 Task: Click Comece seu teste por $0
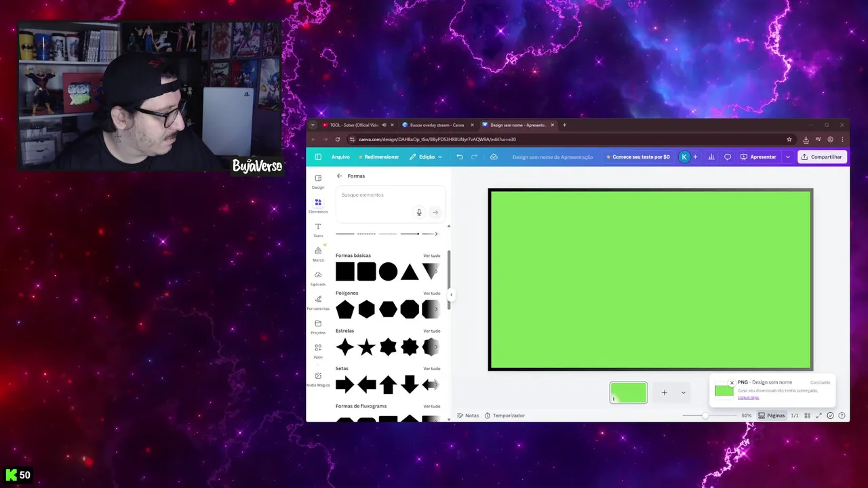point(638,157)
